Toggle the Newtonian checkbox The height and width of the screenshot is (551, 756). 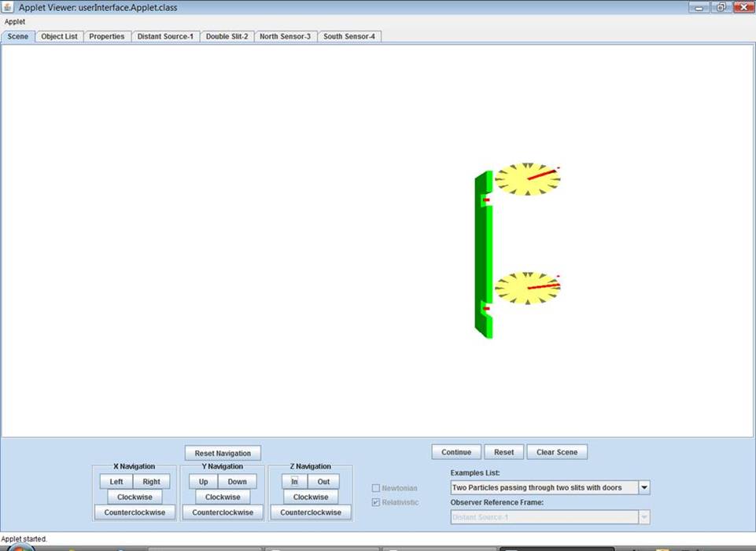pyautogui.click(x=376, y=488)
